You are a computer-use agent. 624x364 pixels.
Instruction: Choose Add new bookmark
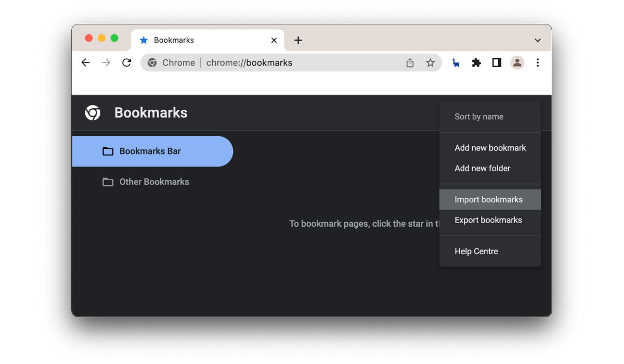490,148
